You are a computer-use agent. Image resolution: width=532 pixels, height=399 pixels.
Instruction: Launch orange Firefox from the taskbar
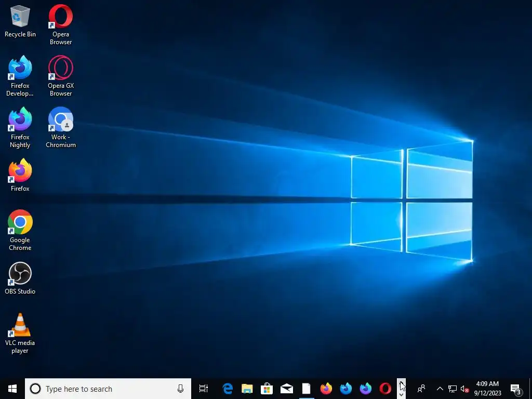tap(326, 389)
